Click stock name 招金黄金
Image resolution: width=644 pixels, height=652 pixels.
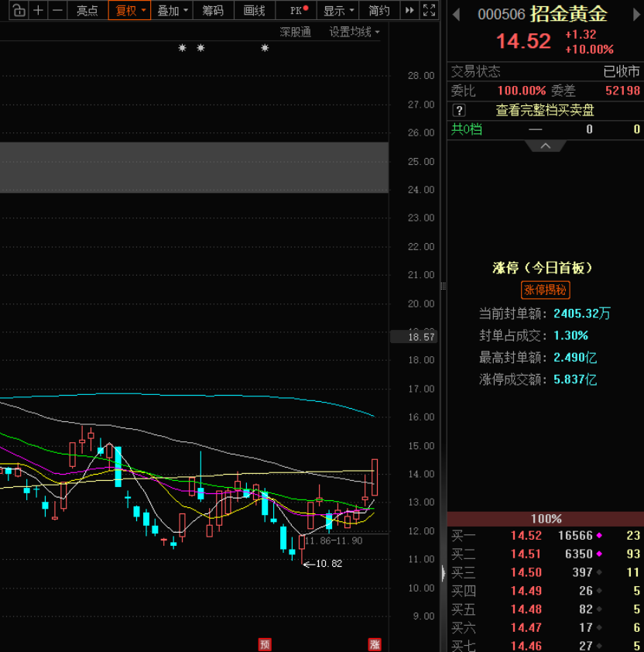569,14
